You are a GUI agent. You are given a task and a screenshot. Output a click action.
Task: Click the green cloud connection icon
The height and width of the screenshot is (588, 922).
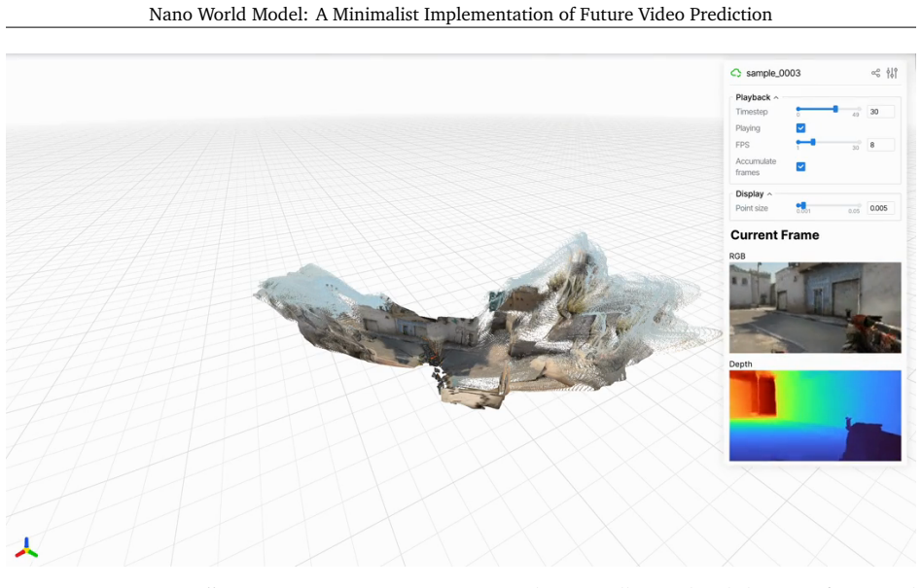coord(735,73)
